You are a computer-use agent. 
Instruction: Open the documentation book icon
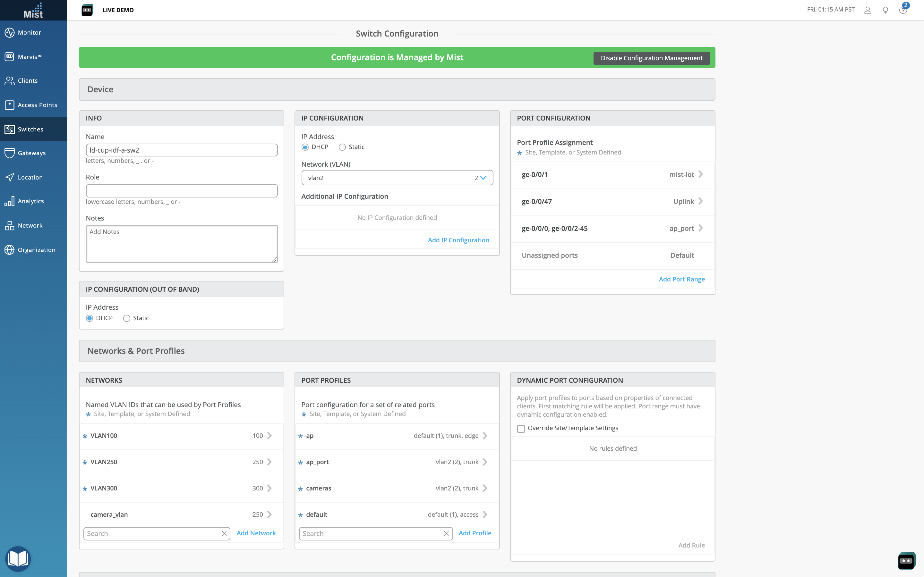tap(18, 559)
